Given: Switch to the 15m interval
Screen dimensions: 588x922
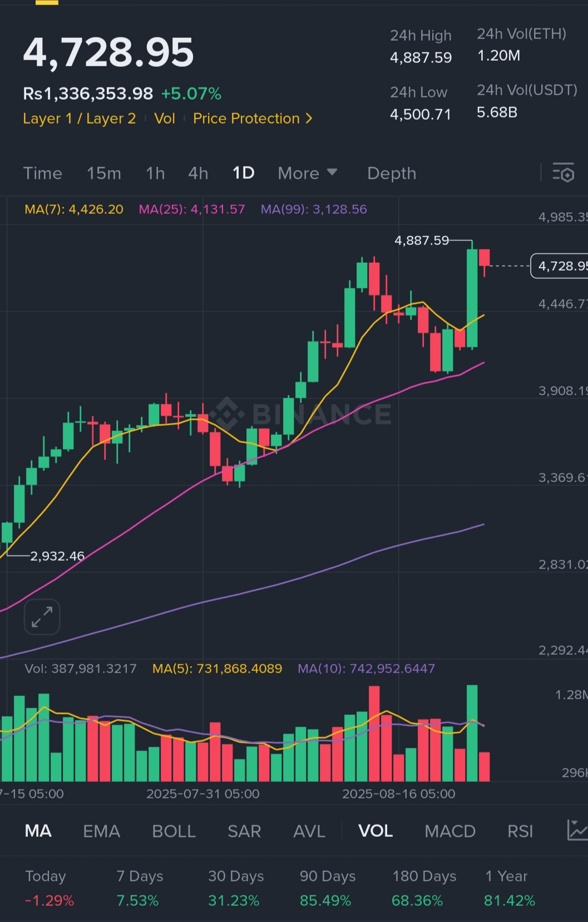Looking at the screenshot, I should [x=103, y=173].
